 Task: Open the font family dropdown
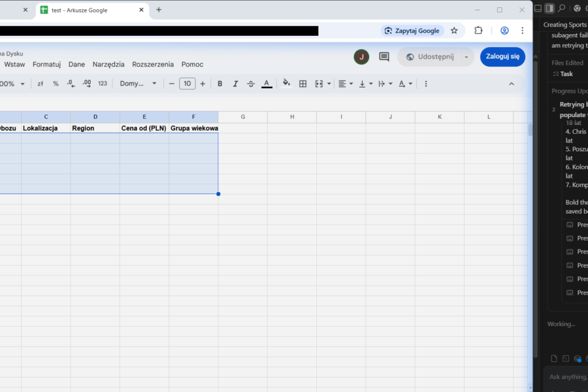point(138,84)
